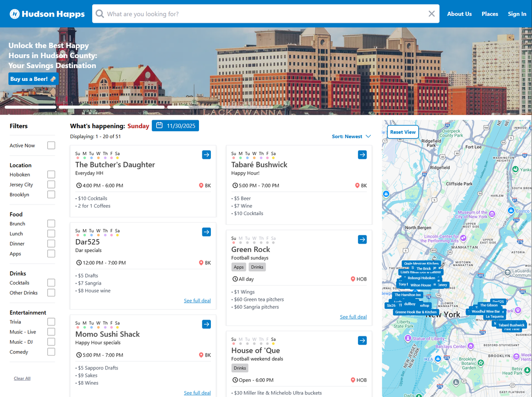Enable the Active Now filter checkbox
Image resolution: width=532 pixels, height=397 pixels.
(51, 145)
